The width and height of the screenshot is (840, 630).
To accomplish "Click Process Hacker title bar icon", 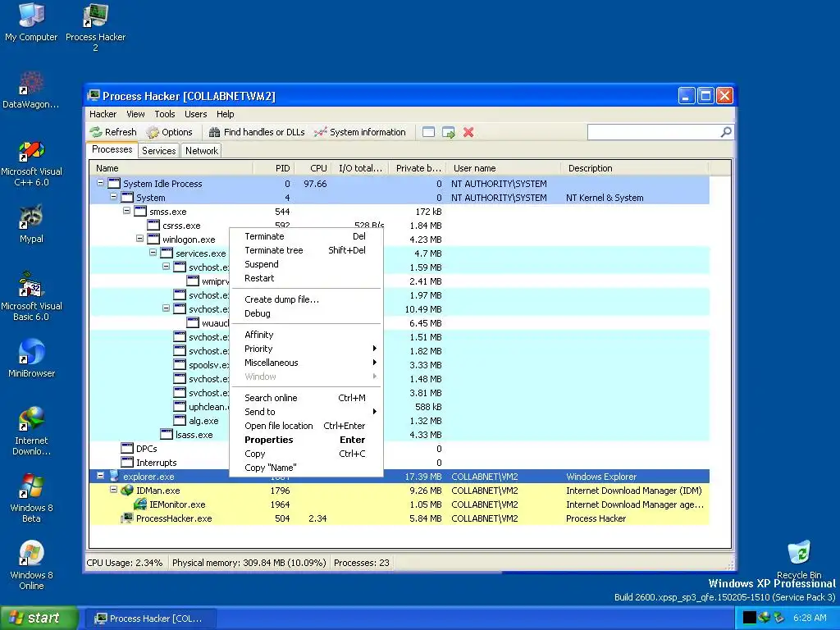I will 94,96.
